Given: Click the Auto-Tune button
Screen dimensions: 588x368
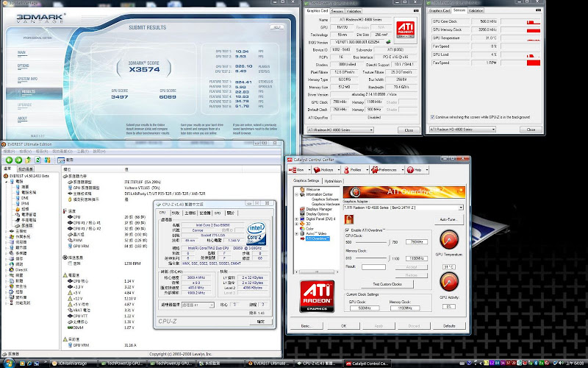Looking at the screenshot, I should pyautogui.click(x=448, y=219).
